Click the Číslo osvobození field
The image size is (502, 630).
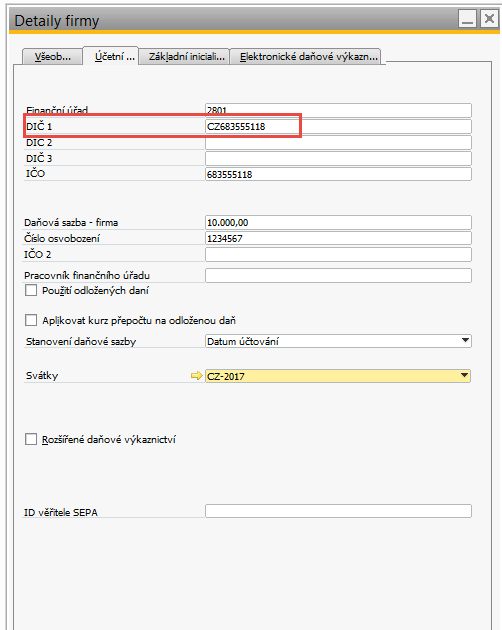click(x=338, y=238)
